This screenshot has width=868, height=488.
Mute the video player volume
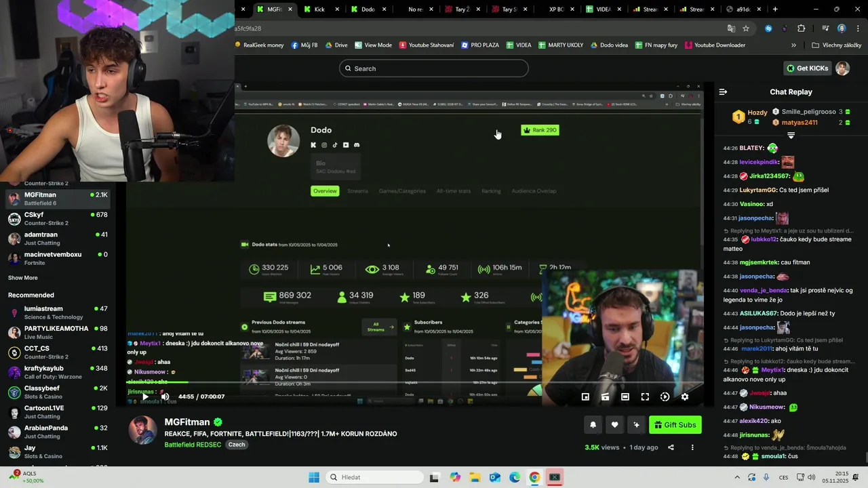pyautogui.click(x=164, y=396)
